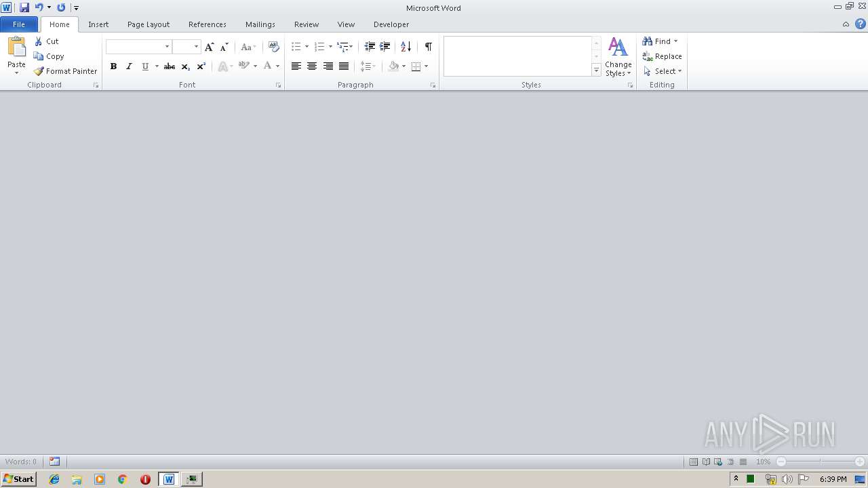Switch to the Review tab
The height and width of the screenshot is (488, 868).
click(x=307, y=24)
